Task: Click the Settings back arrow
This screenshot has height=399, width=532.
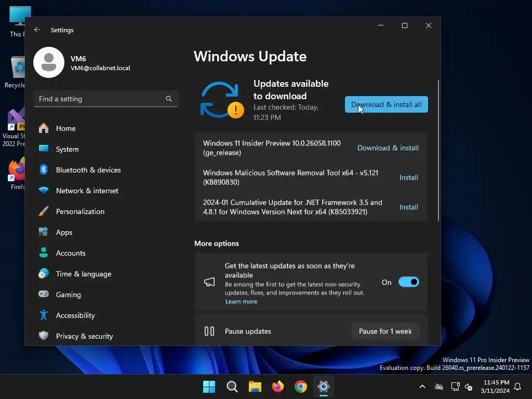Action: tap(37, 30)
